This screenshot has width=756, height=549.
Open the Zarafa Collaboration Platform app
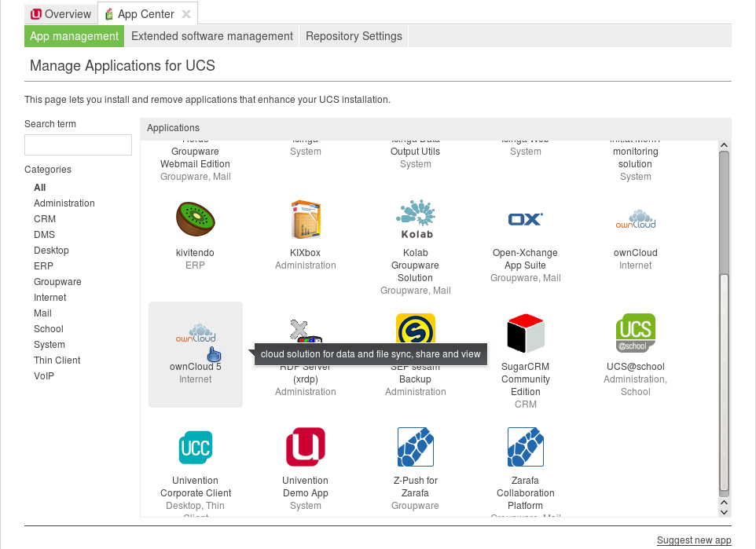coord(525,446)
